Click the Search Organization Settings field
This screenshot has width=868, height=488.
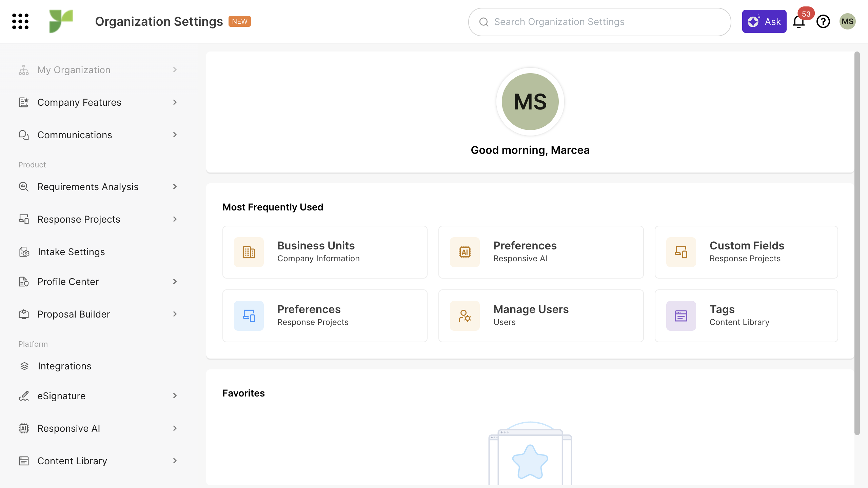pos(599,22)
